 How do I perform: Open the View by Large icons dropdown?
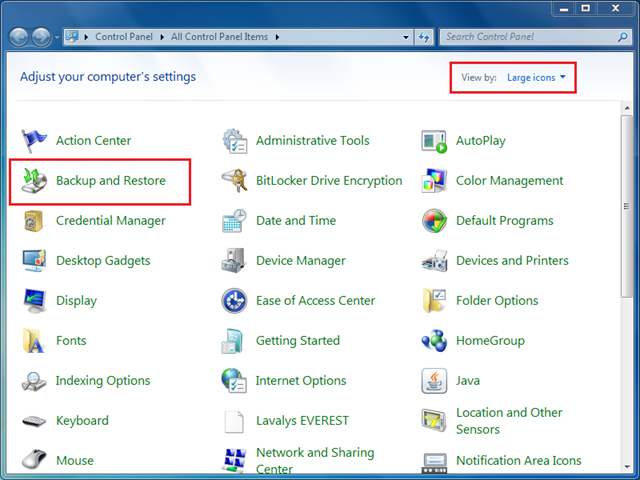[x=536, y=78]
